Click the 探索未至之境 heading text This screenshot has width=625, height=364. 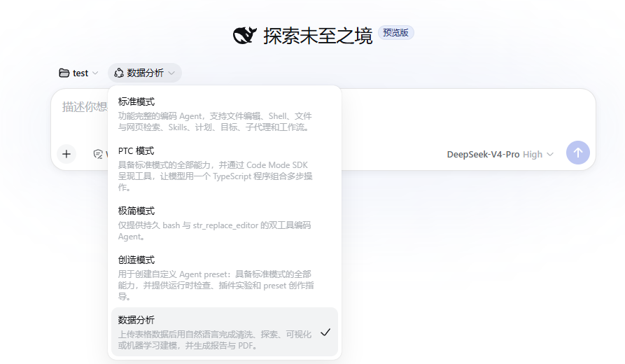[x=318, y=36]
